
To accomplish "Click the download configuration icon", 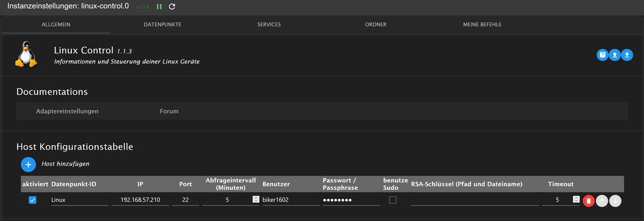I will pos(627,55).
